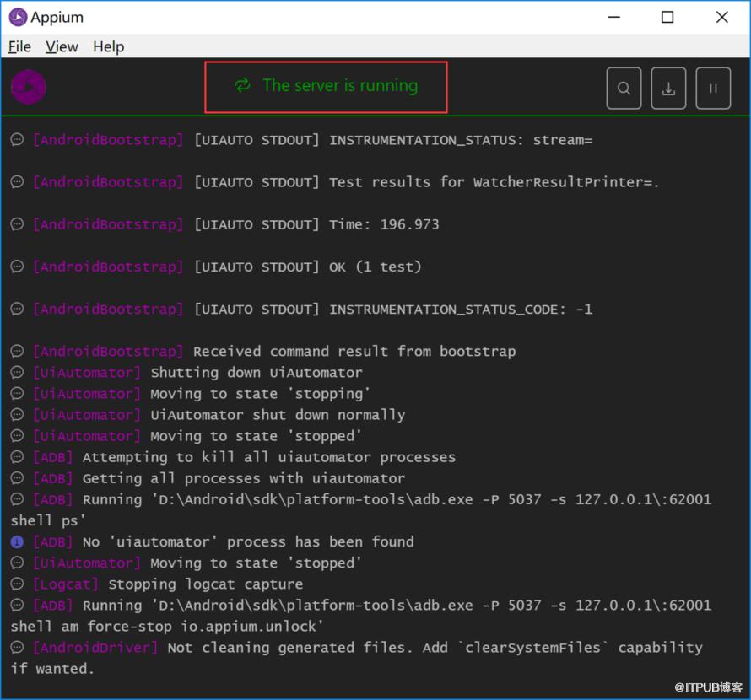Click 'The server is running' status text
751x700 pixels.
pyautogui.click(x=340, y=86)
